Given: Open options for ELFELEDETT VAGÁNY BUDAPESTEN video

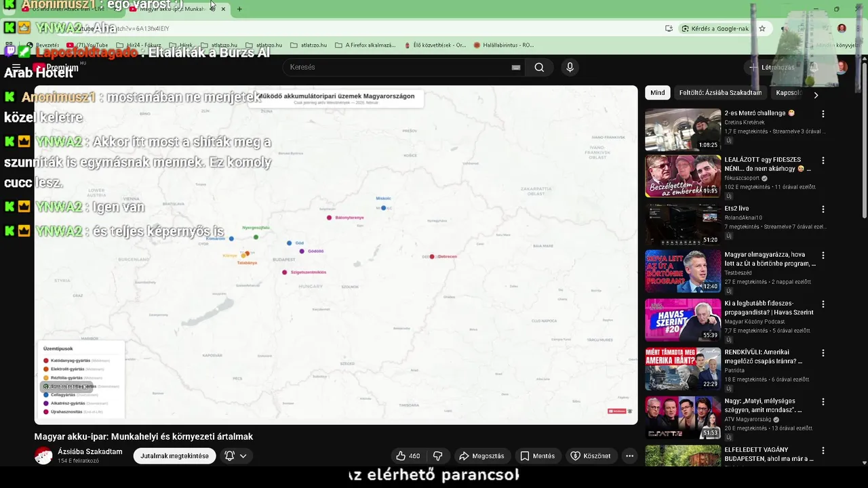Looking at the screenshot, I should tap(823, 451).
